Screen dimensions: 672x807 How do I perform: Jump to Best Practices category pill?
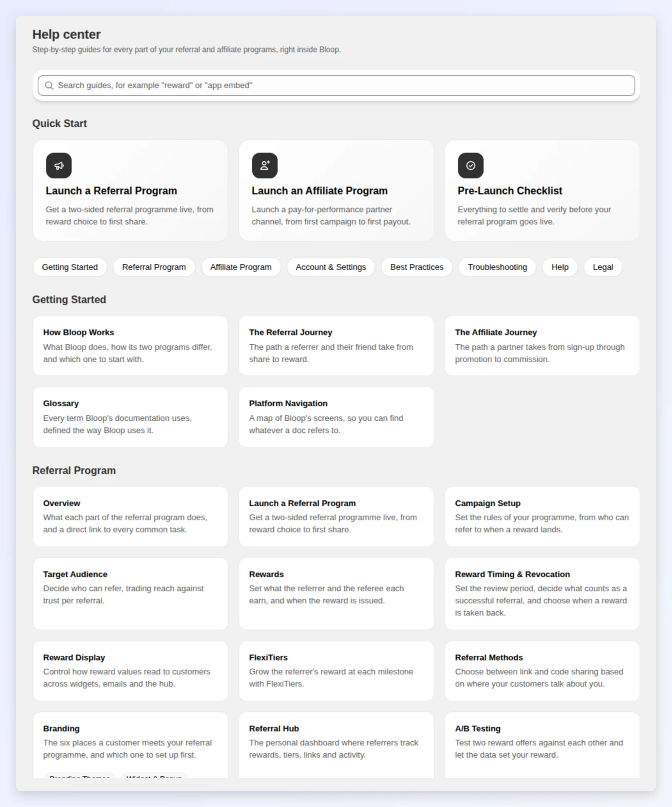click(x=417, y=267)
